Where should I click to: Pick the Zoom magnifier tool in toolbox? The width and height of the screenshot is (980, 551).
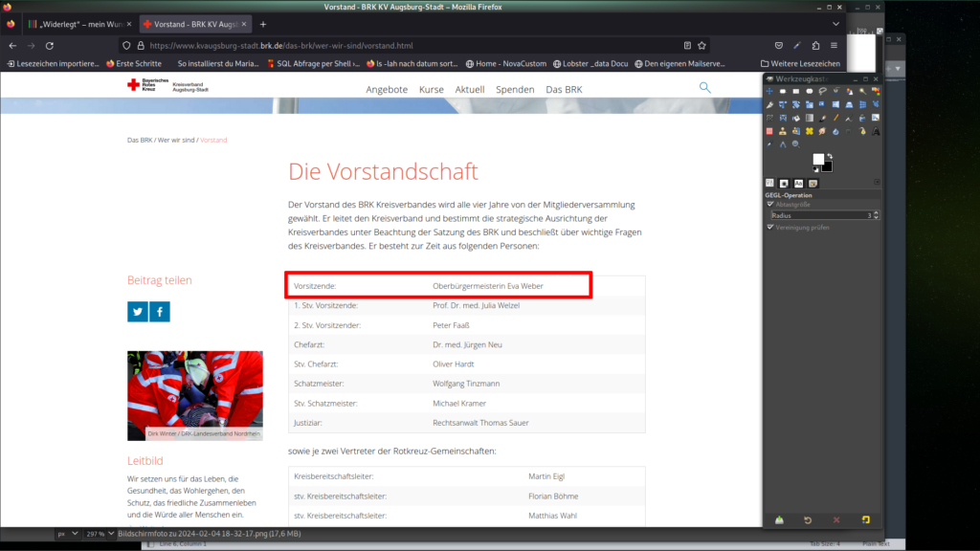795,144
